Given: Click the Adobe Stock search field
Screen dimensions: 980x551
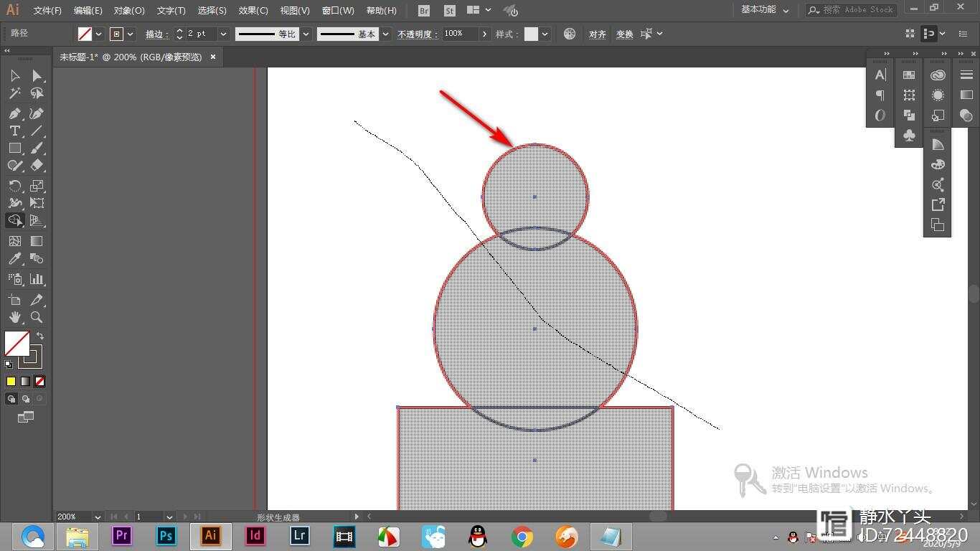Looking at the screenshot, I should [x=852, y=10].
